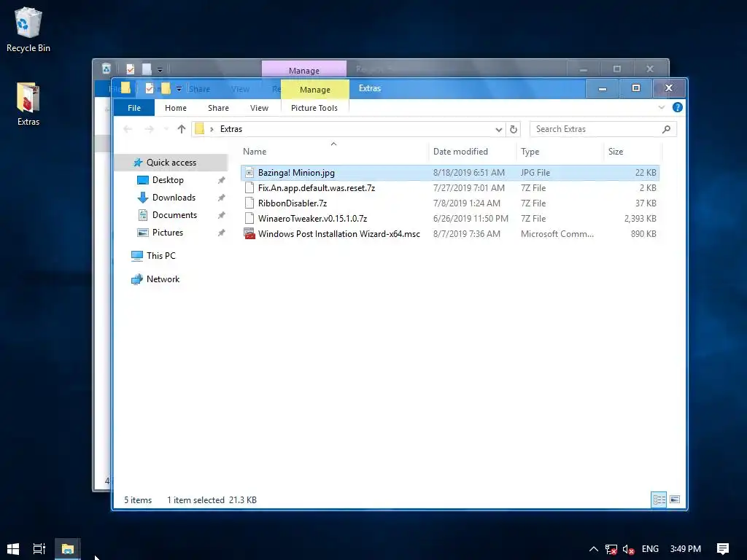Click the Recycle Bin icon in background window title bar
The height and width of the screenshot is (560, 747).
pos(107,69)
